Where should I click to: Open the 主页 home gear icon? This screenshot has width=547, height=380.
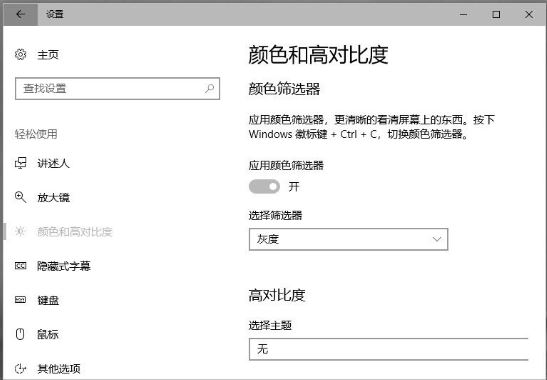point(21,54)
